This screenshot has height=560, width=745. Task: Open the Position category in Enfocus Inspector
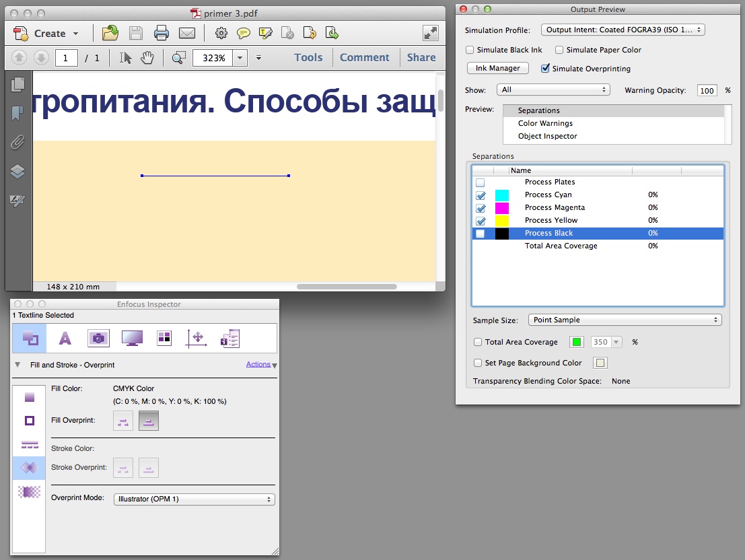pos(197,339)
